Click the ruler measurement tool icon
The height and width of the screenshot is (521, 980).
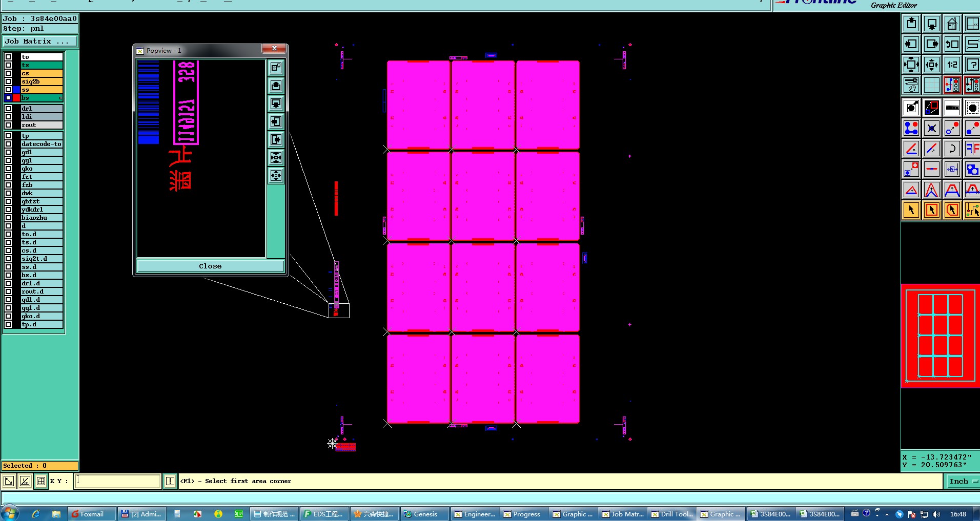pyautogui.click(x=952, y=108)
